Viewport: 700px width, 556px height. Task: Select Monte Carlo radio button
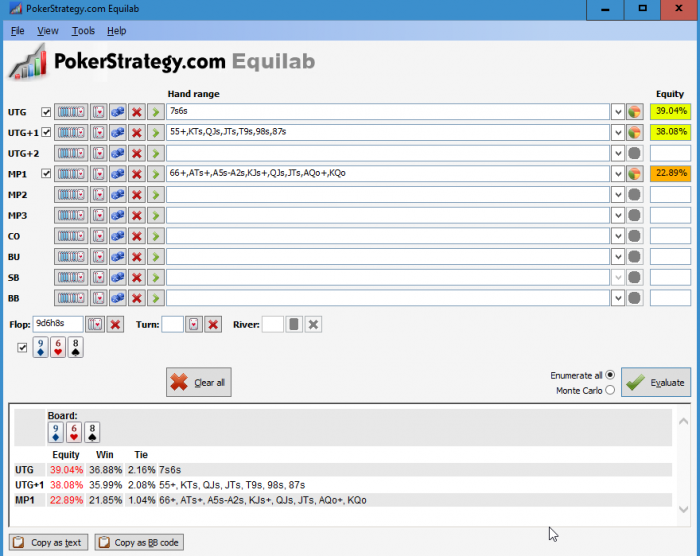(610, 390)
